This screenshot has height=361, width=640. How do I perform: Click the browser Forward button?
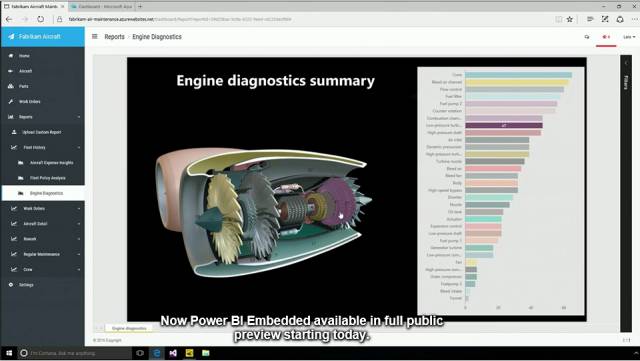click(25, 19)
